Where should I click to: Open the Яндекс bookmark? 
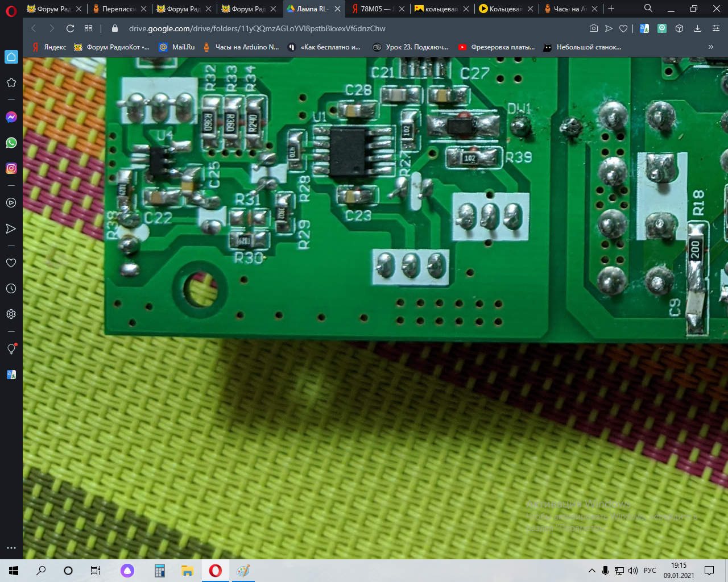(49, 47)
